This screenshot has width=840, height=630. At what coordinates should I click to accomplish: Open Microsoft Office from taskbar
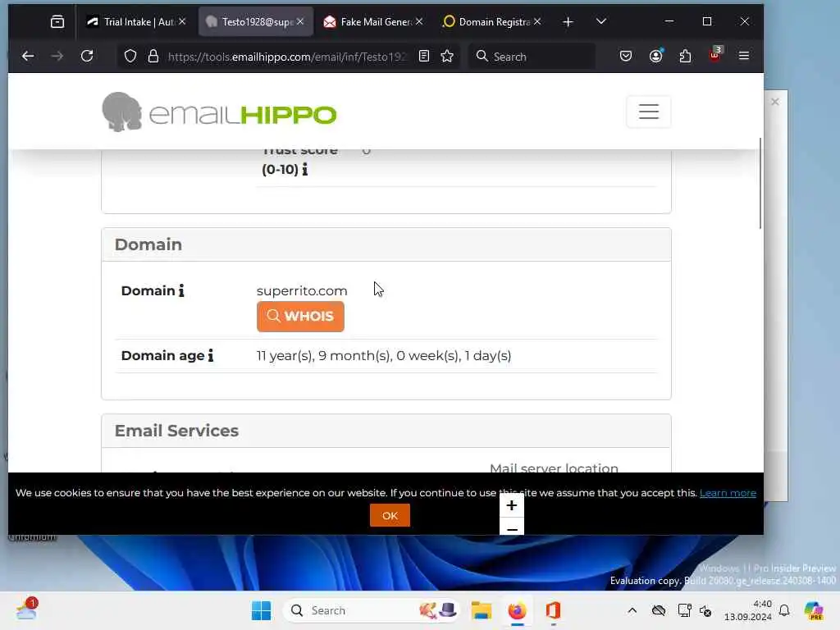[x=553, y=610]
